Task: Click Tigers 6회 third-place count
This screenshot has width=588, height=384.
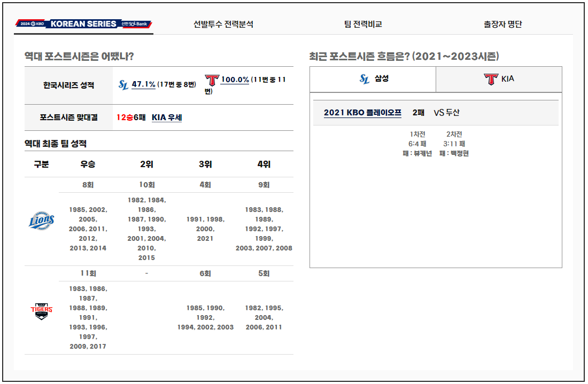Action: click(x=205, y=273)
